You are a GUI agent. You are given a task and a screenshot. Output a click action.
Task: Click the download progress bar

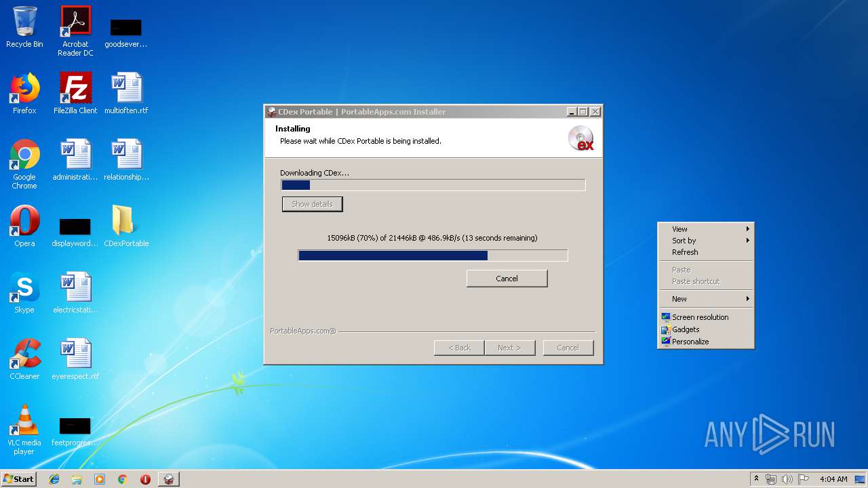(433, 256)
